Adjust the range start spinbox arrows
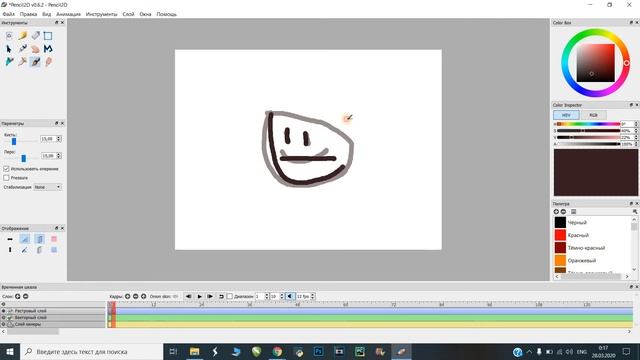The width and height of the screenshot is (640, 360). (x=267, y=296)
